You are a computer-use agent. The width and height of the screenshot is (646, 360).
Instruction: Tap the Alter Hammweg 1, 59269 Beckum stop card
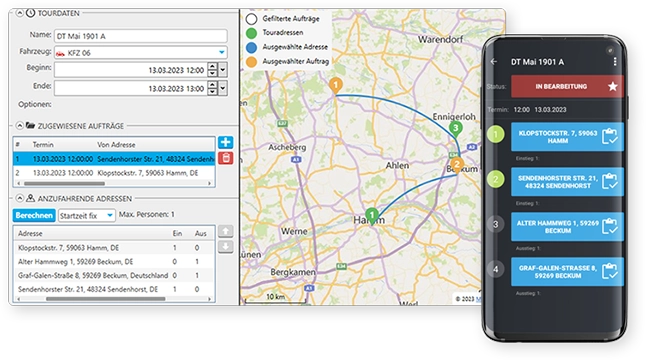point(567,227)
